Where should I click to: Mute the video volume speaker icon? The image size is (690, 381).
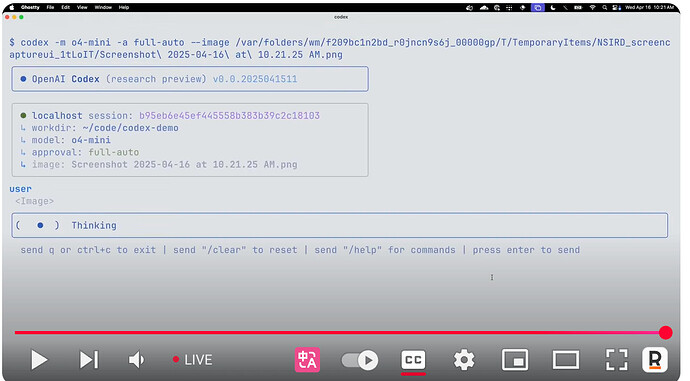click(136, 360)
